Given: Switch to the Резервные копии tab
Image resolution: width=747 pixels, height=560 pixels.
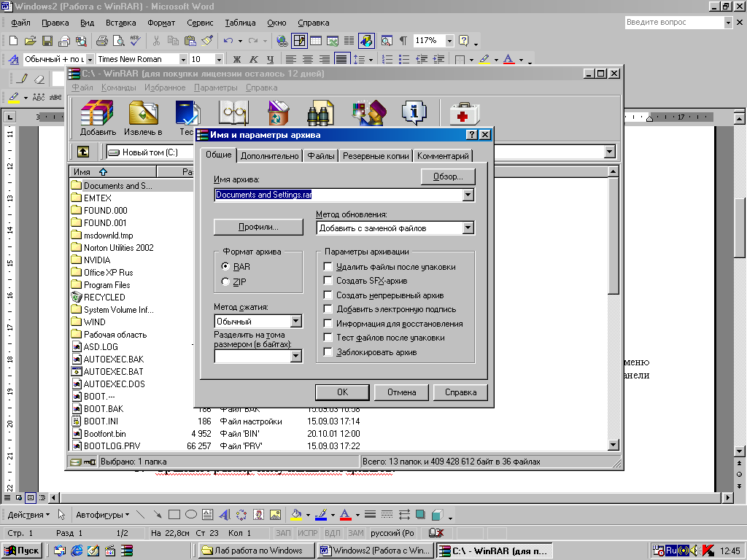Looking at the screenshot, I should [x=376, y=156].
